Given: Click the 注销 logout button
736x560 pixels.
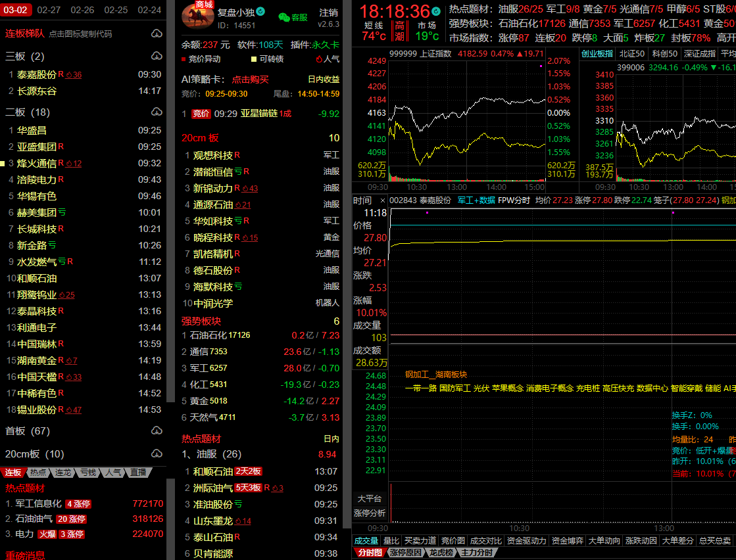Looking at the screenshot, I should tap(328, 12).
